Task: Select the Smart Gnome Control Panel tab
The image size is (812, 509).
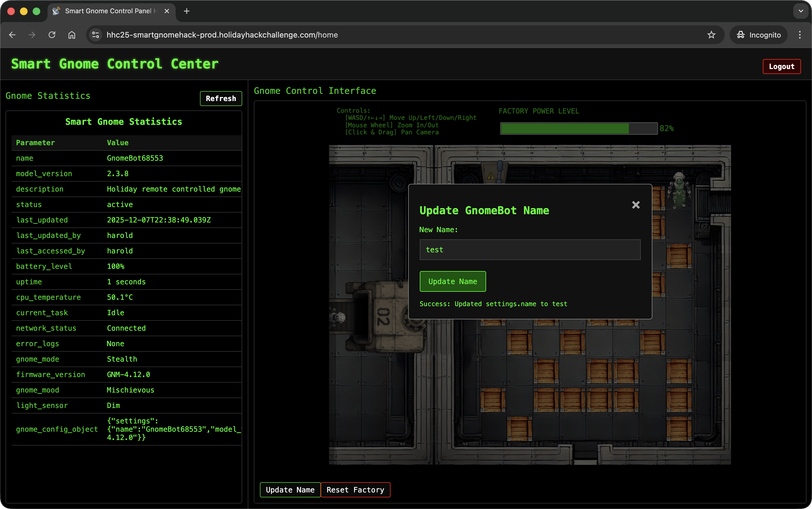Action: tap(108, 11)
